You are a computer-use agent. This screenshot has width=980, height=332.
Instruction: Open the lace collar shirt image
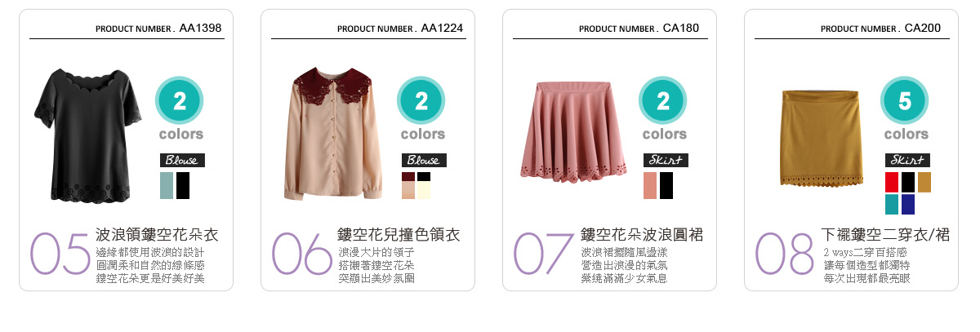click(x=334, y=134)
